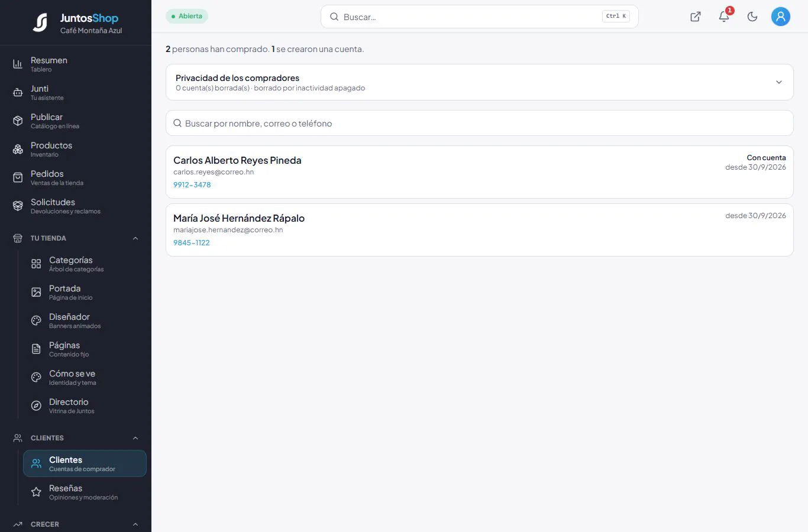Click the Páginas document icon
Viewport: 808px width, 532px height.
36,349
